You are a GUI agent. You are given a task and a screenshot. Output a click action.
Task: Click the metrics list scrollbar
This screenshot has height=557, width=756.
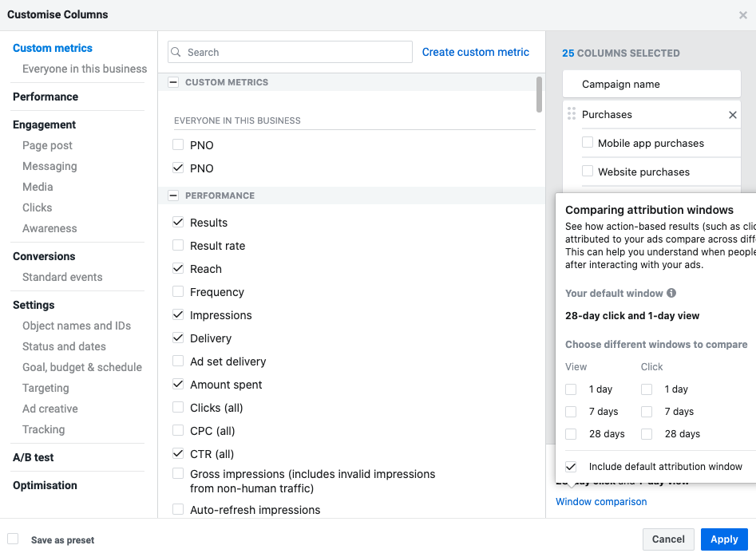tap(540, 95)
